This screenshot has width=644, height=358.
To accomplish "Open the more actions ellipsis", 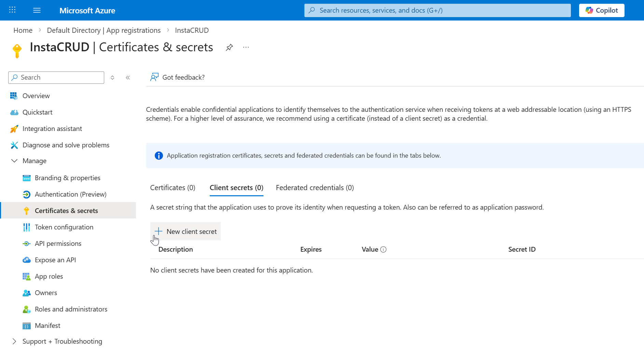I will pos(246,47).
